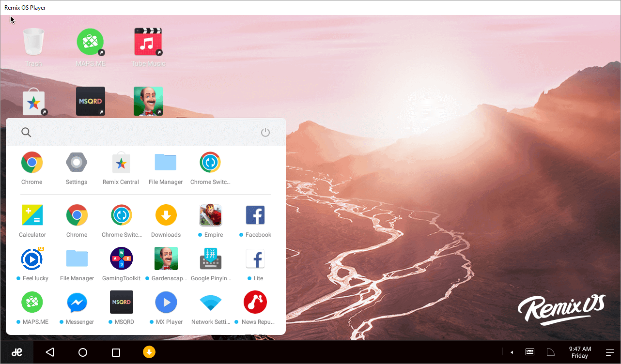Click the 9:47 AM Friday clock
This screenshot has height=364, width=621.
(x=580, y=352)
